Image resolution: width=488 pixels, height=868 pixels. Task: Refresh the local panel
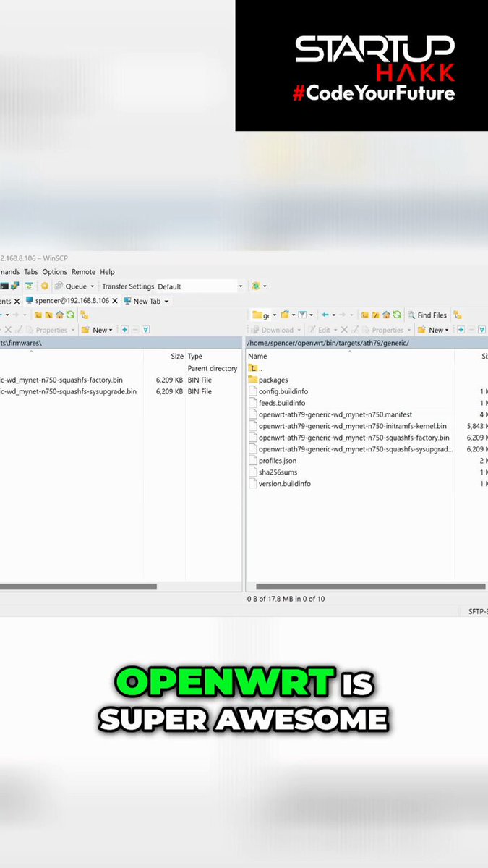pyautogui.click(x=70, y=315)
